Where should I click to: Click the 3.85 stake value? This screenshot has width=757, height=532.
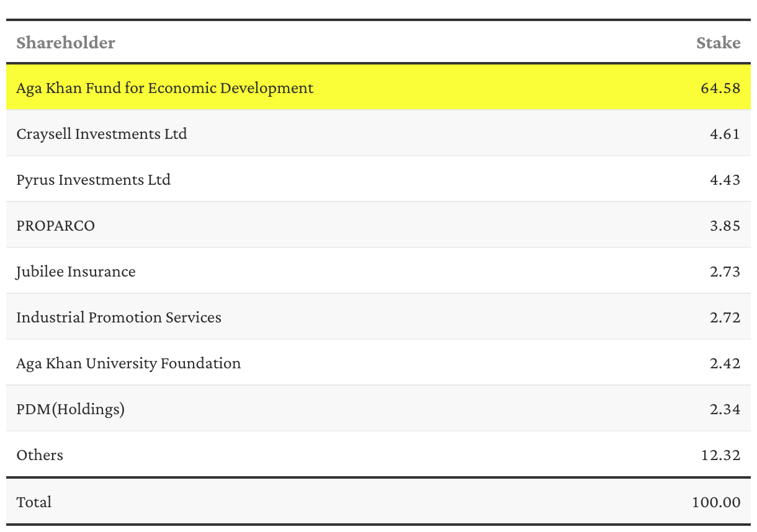(x=725, y=226)
